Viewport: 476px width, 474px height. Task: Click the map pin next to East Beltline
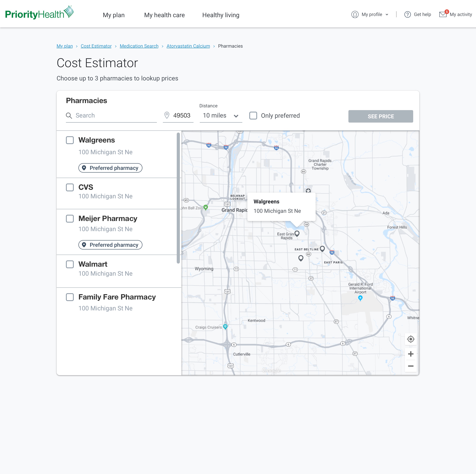[322, 249]
